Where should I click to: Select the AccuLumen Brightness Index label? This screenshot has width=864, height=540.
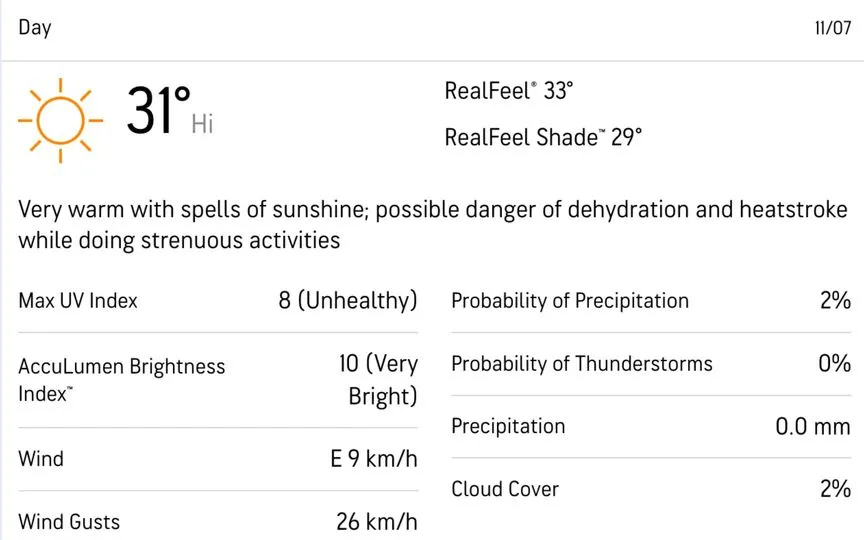pos(122,380)
